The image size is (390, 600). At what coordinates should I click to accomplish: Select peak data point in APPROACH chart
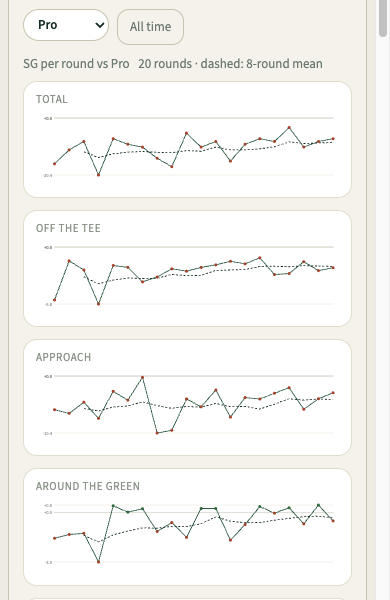tap(142, 377)
